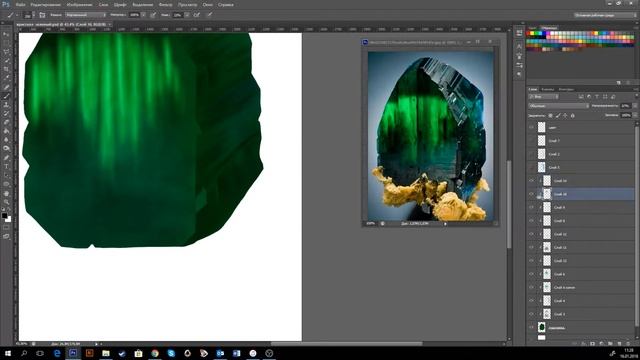Select the Dodge tool
Image resolution: width=640 pixels, height=360 pixels.
tap(6, 148)
